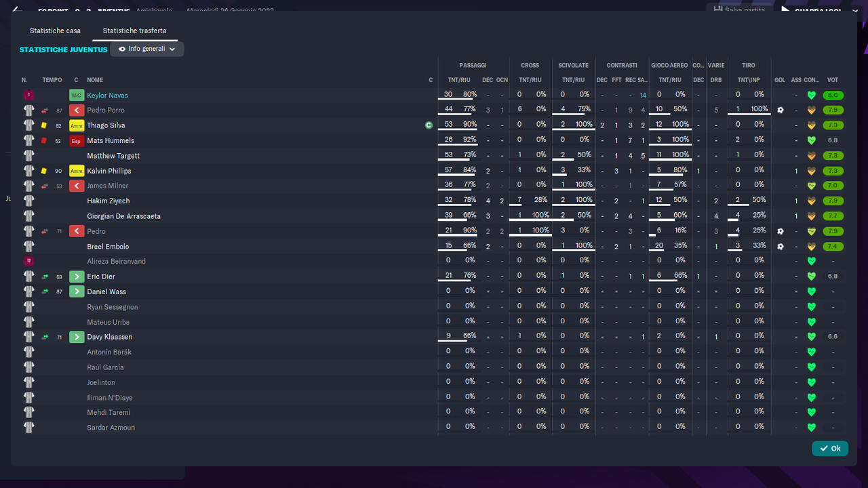
Task: Click the goal ball icon in Pedro Porro's row
Action: (780, 110)
